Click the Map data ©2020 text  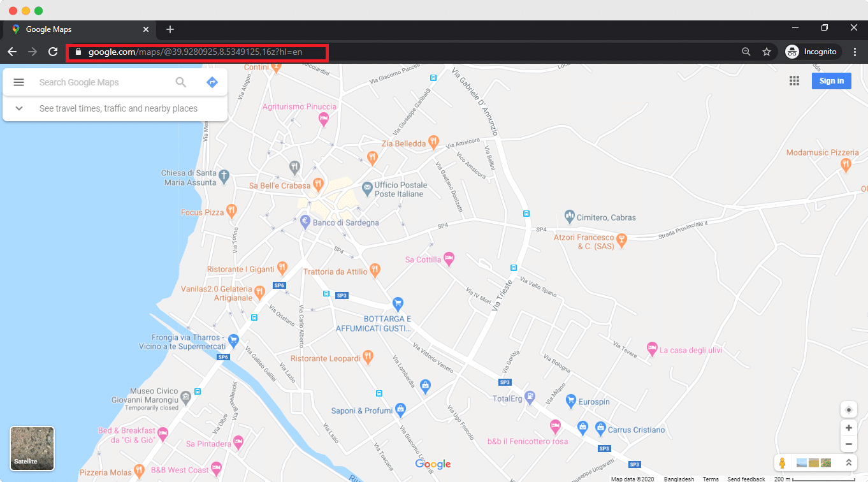tap(632, 479)
